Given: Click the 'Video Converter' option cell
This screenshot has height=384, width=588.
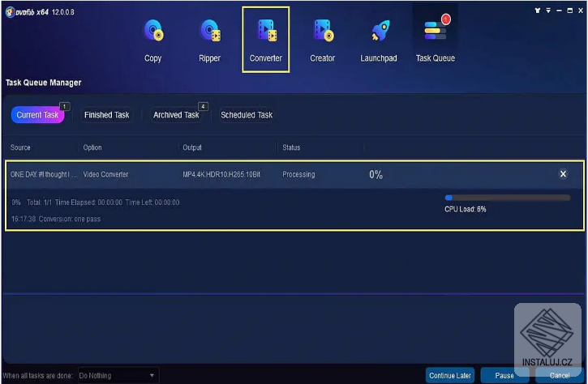Looking at the screenshot, I should click(x=105, y=174).
